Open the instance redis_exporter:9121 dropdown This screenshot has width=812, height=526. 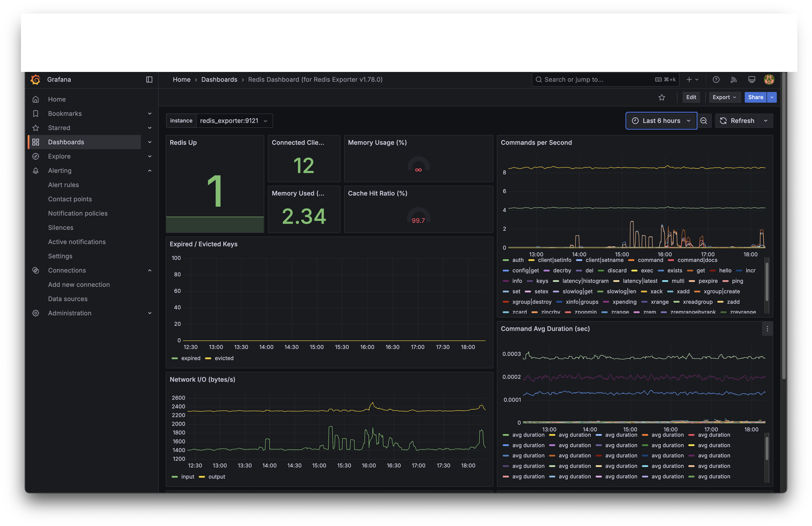point(234,121)
